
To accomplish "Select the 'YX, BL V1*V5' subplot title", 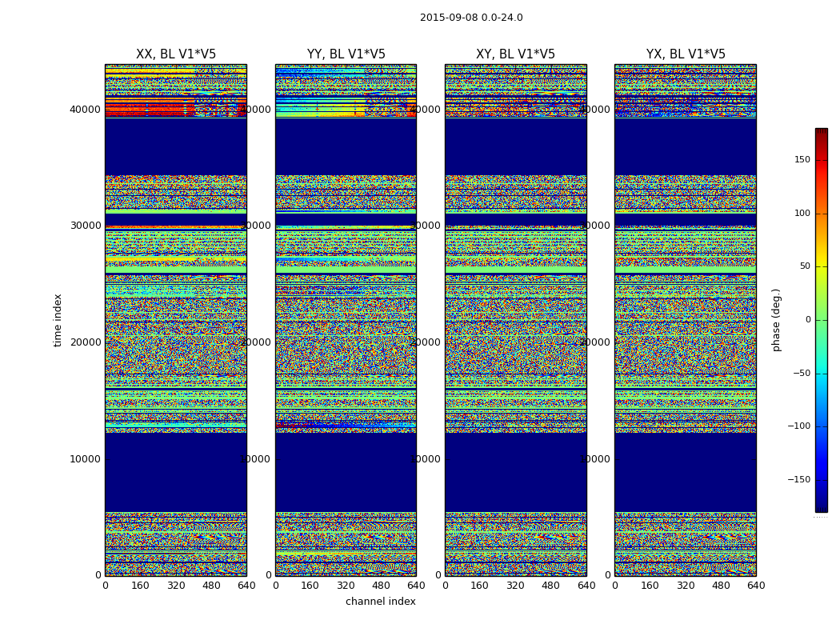I will point(686,54).
